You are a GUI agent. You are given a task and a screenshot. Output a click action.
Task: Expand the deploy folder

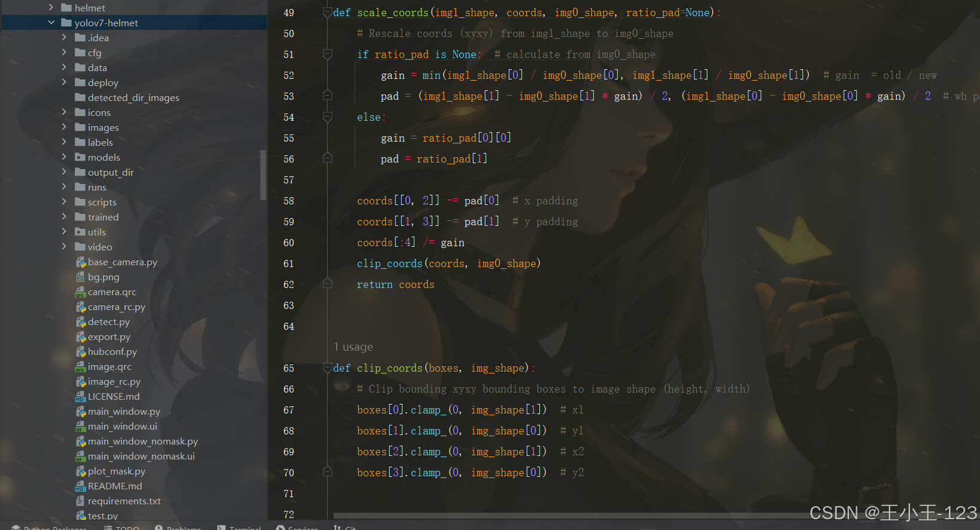click(x=65, y=82)
